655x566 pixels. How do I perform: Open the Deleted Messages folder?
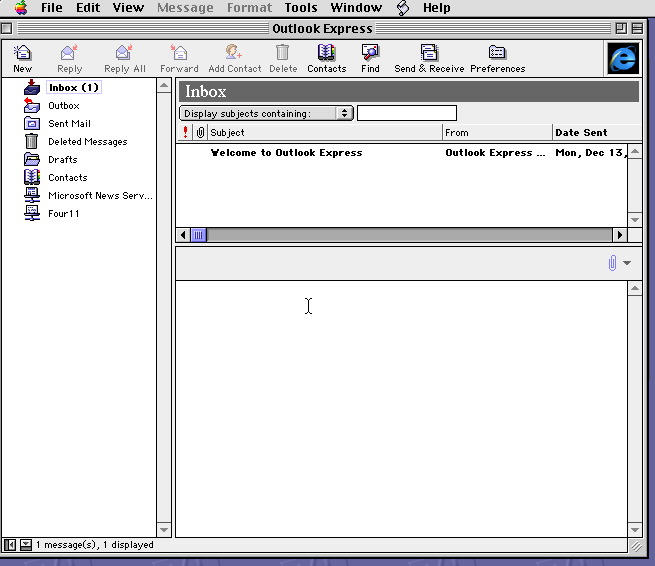tap(88, 142)
